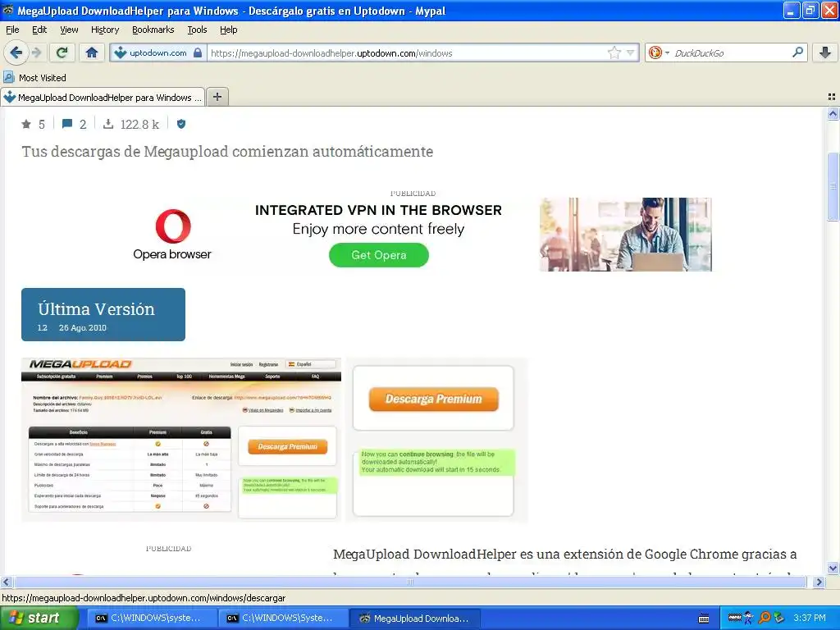Open the Tools menu

[197, 30]
